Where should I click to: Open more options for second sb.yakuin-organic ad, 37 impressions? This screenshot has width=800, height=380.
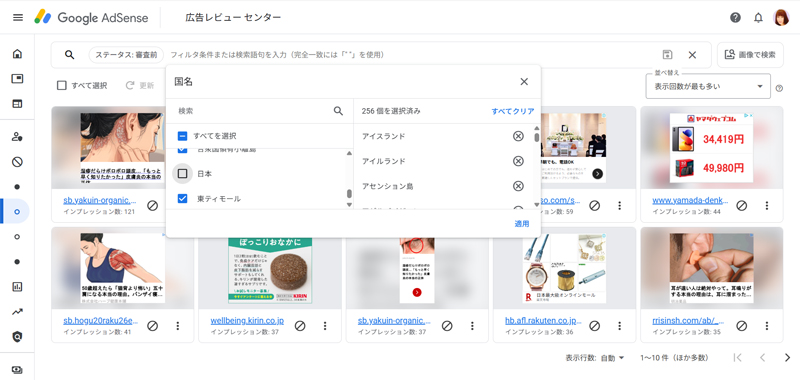[472, 325]
